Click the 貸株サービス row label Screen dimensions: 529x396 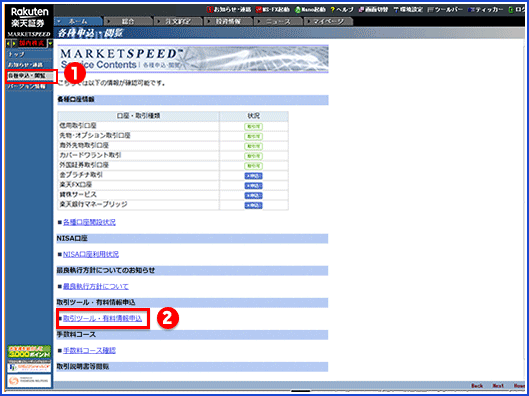click(78, 195)
